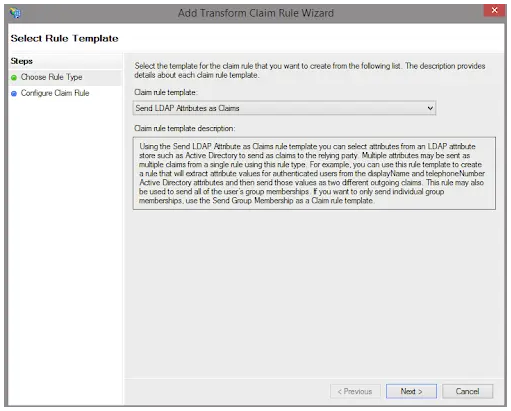Click inside the template description text box
The width and height of the screenshot is (511, 411).
(314, 173)
